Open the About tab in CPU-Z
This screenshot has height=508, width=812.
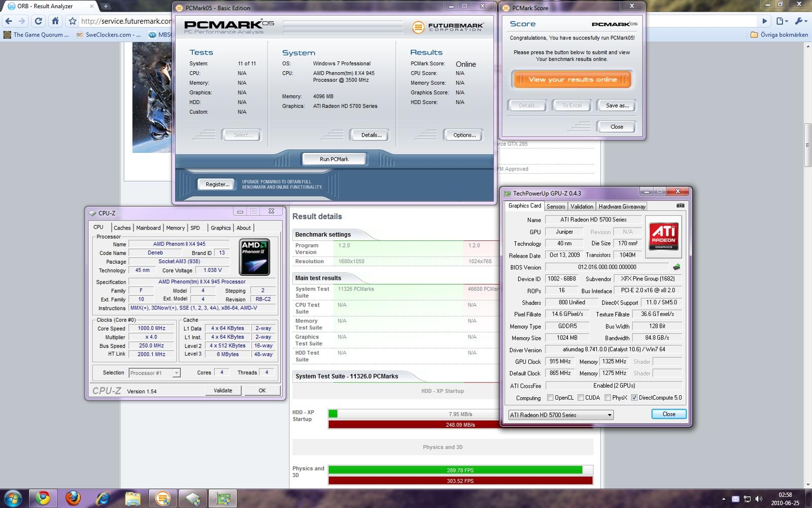click(244, 228)
